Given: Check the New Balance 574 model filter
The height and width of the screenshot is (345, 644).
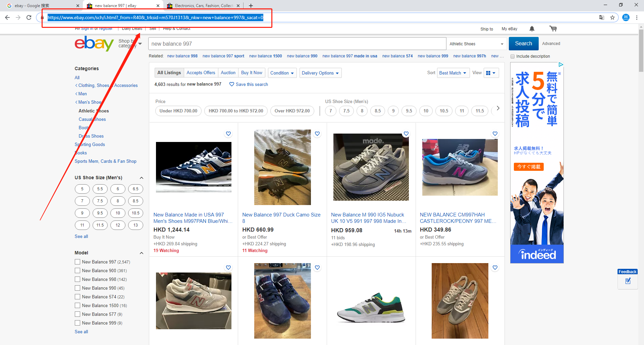Looking at the screenshot, I should click(x=77, y=297).
